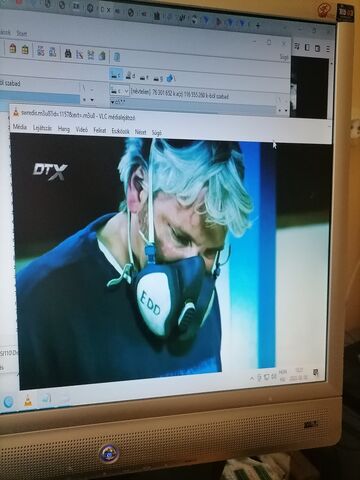360x480 pixels.
Task: Select drive e button in Total Commander
Action: tap(144, 77)
